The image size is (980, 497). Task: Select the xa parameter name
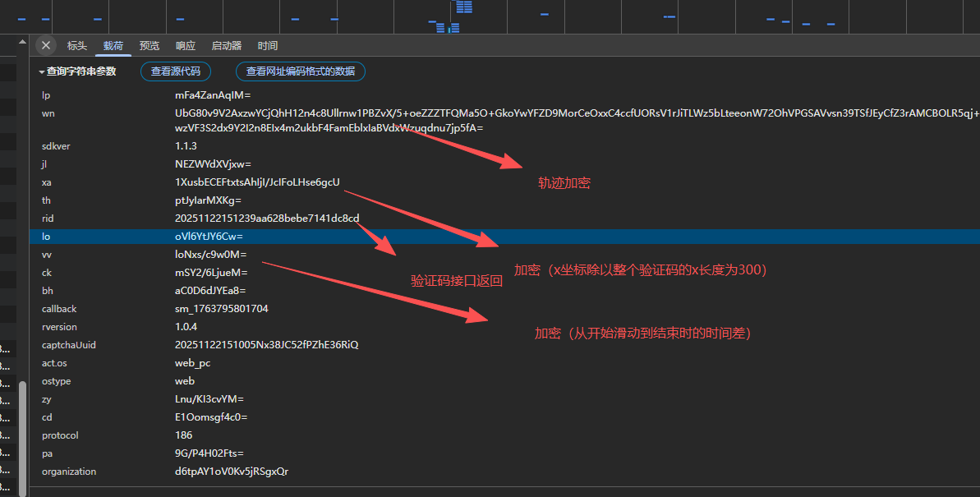coord(46,182)
